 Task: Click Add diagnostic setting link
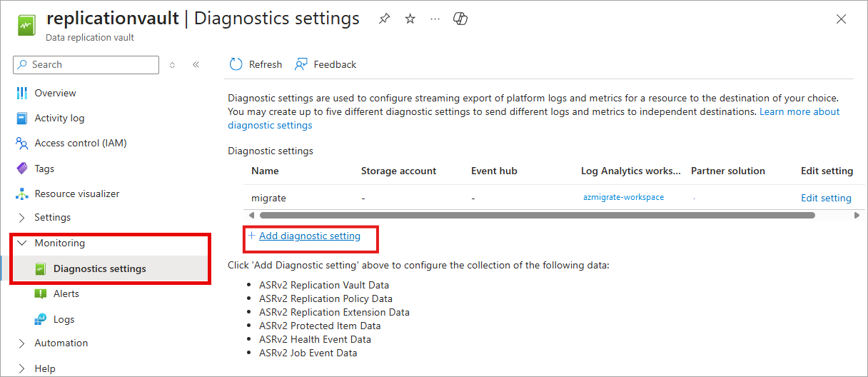[x=309, y=236]
